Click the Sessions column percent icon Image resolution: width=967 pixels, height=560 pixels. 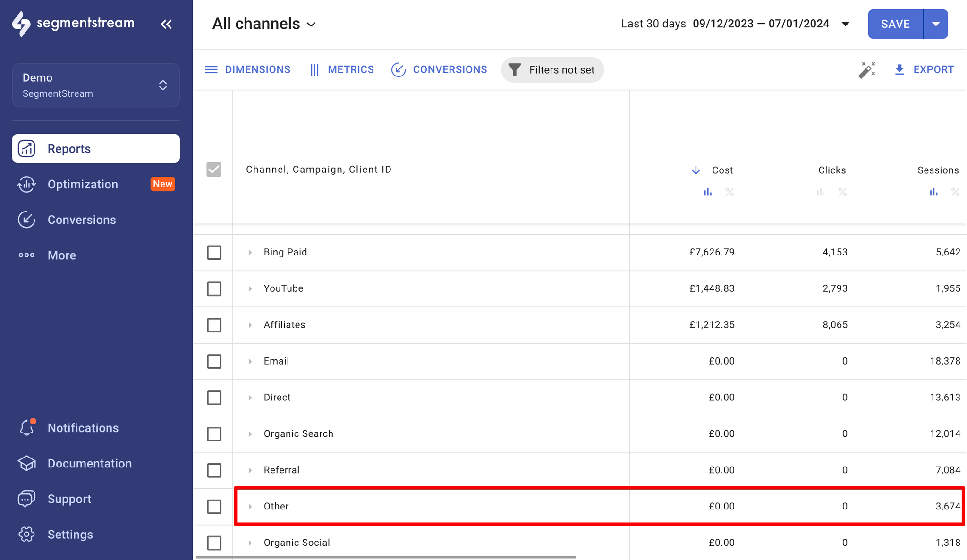point(955,192)
